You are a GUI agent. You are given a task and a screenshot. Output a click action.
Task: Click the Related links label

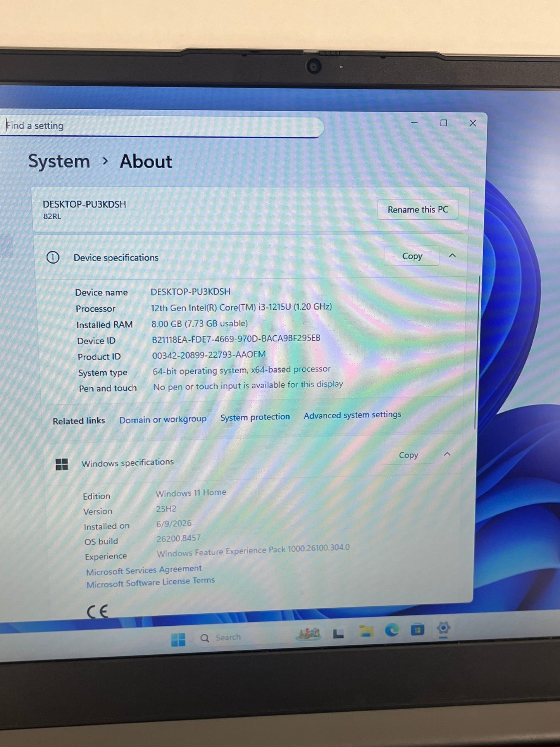tap(79, 421)
